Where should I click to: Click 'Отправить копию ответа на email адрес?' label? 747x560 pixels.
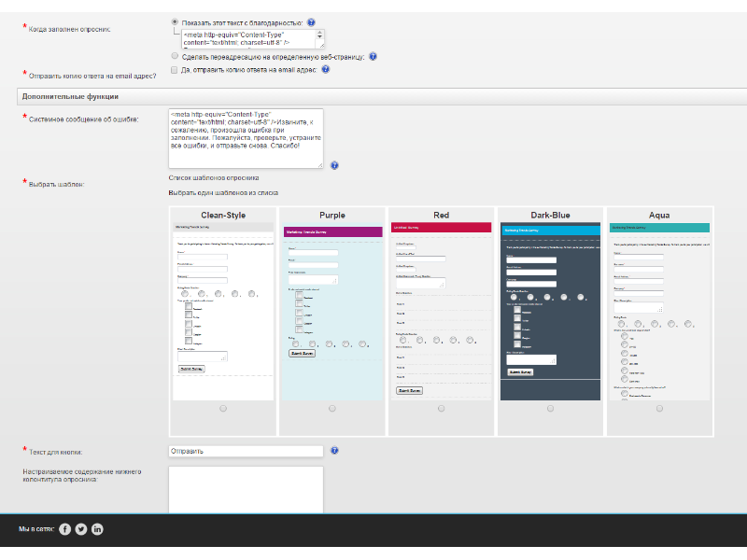(x=92, y=76)
